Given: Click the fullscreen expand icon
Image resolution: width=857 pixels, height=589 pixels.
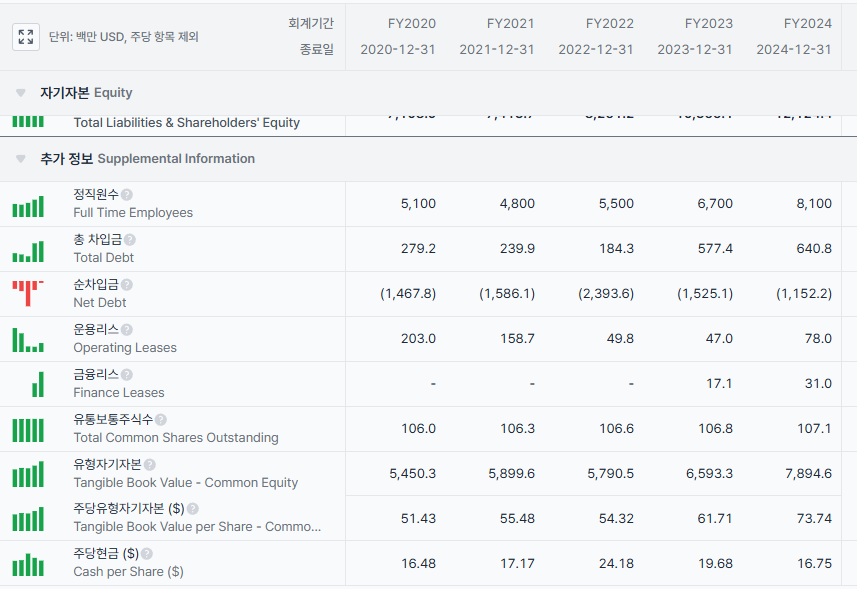Looking at the screenshot, I should pyautogui.click(x=26, y=37).
